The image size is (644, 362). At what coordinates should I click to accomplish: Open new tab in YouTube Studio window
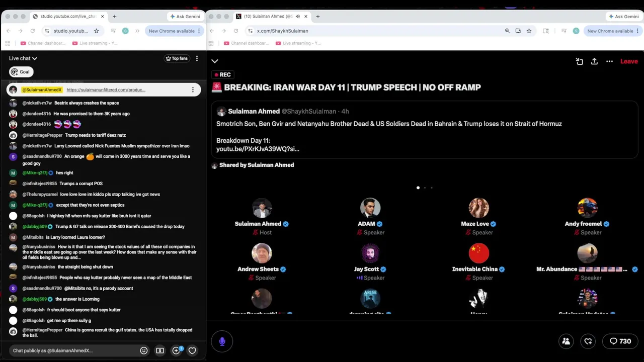click(x=114, y=17)
